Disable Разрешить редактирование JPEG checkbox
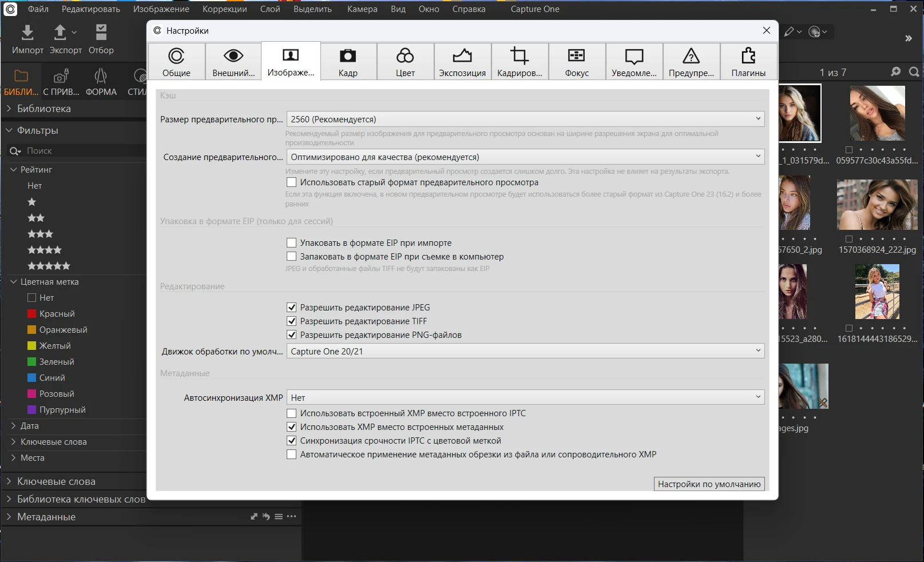This screenshot has height=562, width=924. [292, 308]
